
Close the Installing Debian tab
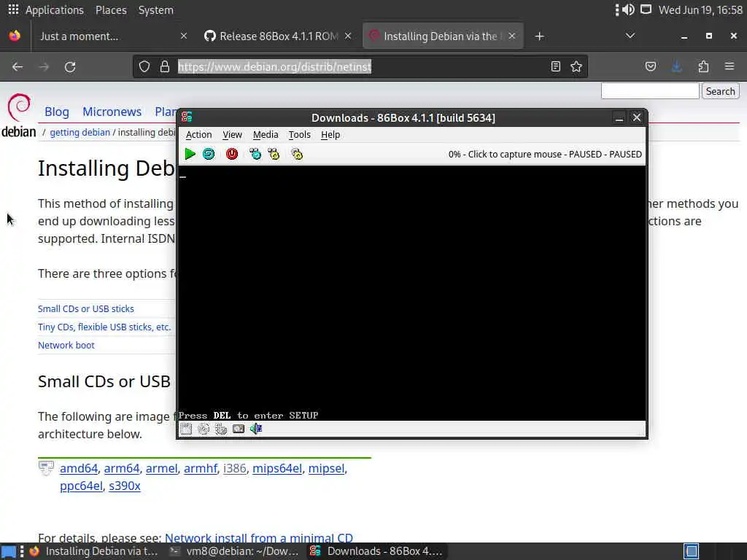pos(511,36)
